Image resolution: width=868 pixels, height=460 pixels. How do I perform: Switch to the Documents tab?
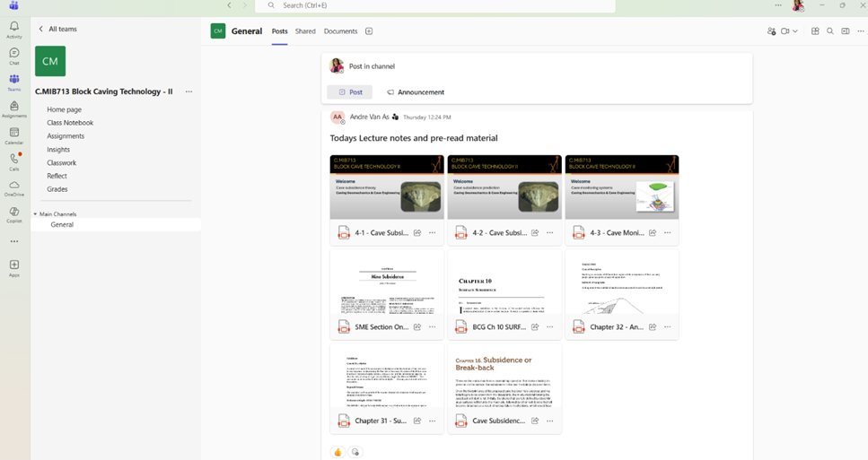point(340,31)
